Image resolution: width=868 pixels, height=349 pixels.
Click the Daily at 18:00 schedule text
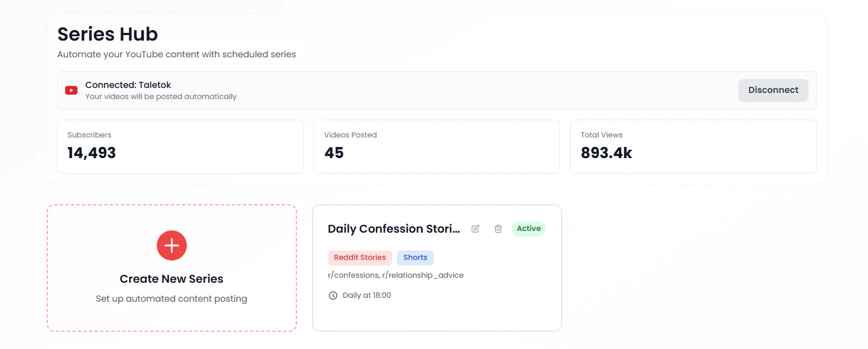click(366, 296)
